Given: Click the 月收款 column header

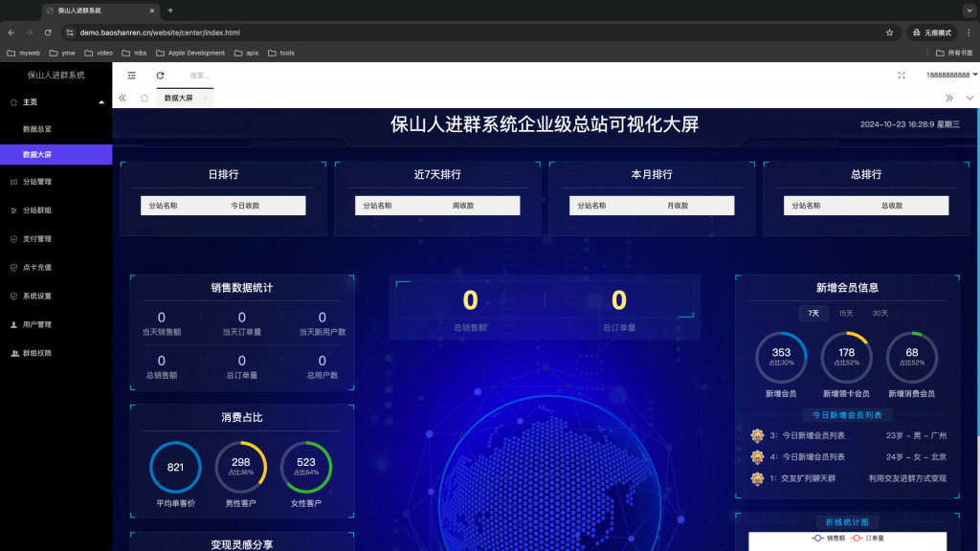Looking at the screenshot, I should coord(678,206).
